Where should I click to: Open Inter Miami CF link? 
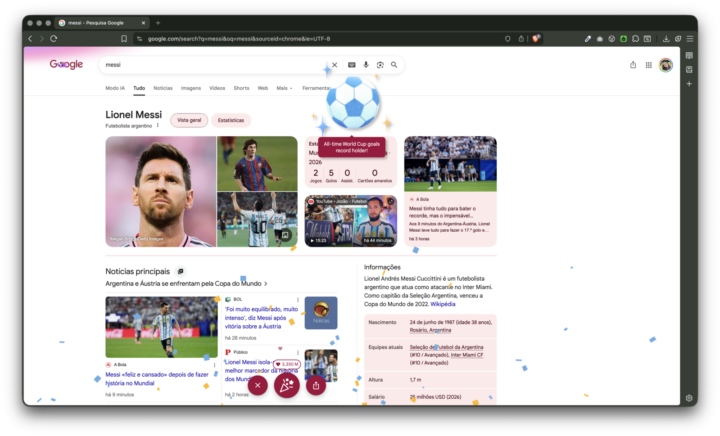tap(467, 355)
